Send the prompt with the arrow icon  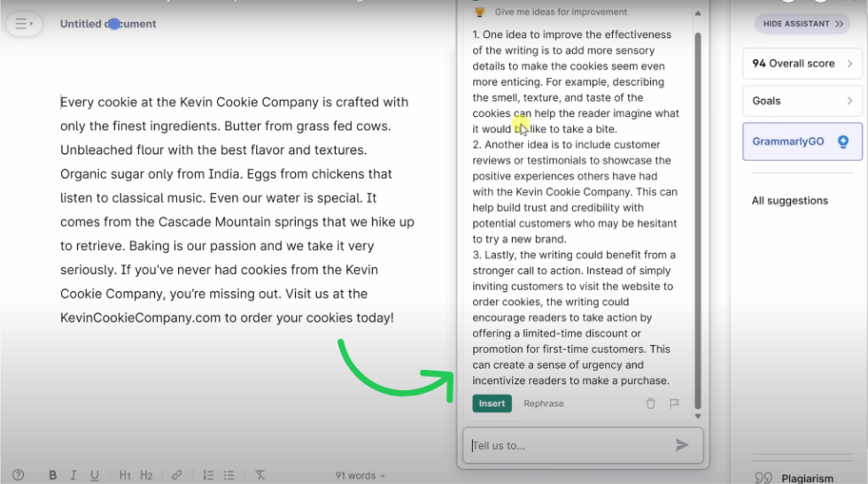[x=682, y=445]
